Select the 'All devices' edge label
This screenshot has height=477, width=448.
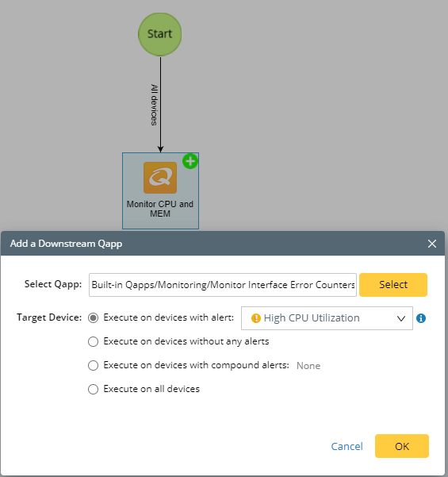[x=155, y=105]
